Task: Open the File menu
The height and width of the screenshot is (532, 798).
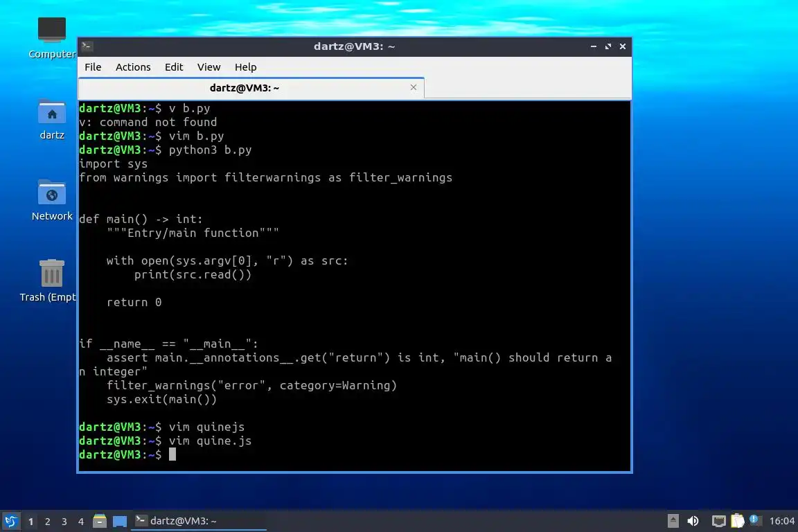Action: point(93,67)
